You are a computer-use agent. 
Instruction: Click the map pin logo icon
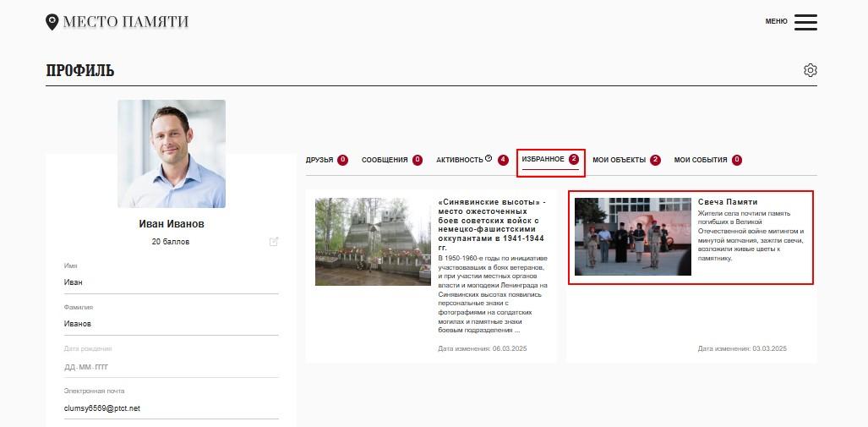[52, 22]
